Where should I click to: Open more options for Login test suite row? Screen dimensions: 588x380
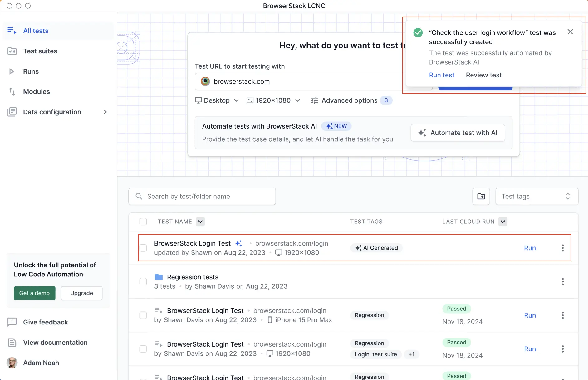click(x=563, y=349)
